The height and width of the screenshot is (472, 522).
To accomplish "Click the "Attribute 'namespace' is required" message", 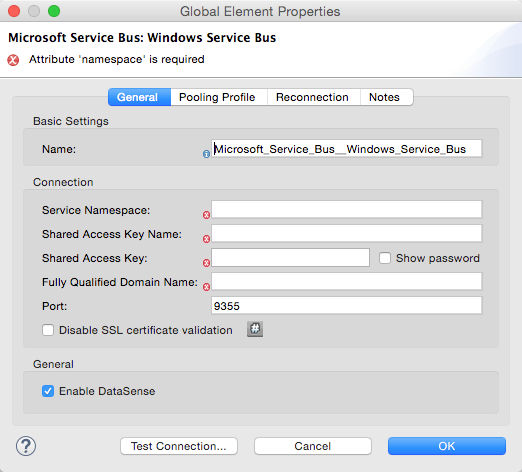I will [x=117, y=59].
